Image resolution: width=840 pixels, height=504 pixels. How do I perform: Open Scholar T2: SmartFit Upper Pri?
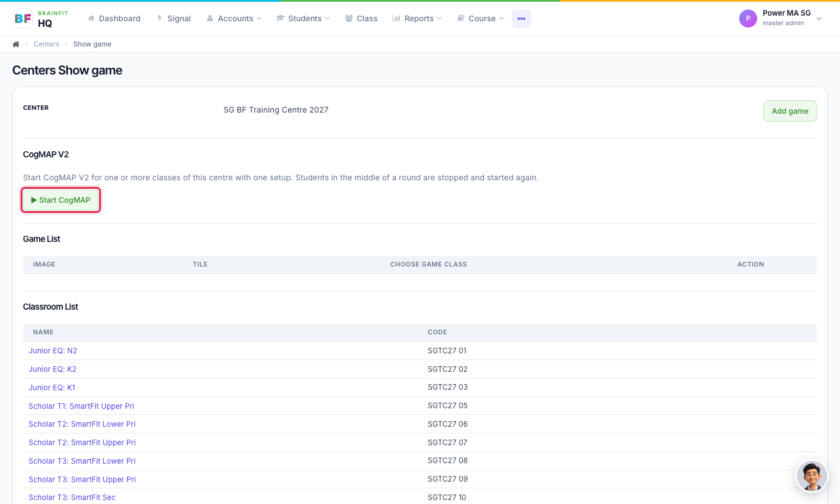(82, 442)
